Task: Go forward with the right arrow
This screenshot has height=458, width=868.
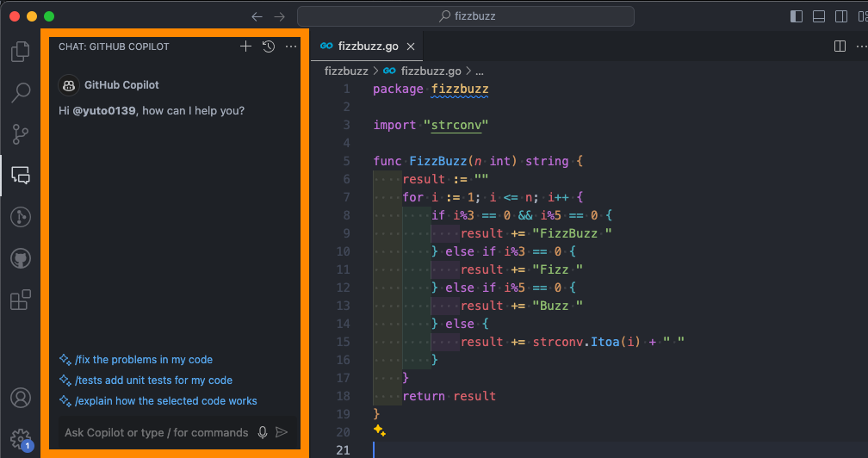Action: (280, 16)
